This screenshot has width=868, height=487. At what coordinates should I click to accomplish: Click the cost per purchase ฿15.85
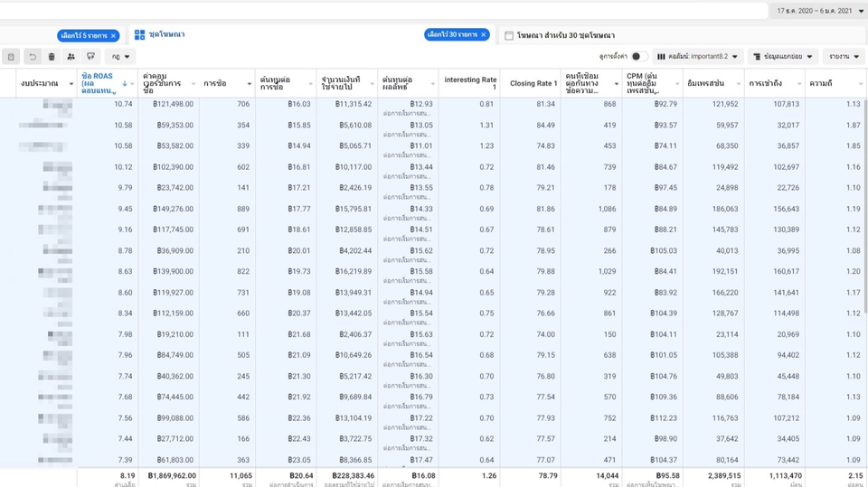pyautogui.click(x=299, y=125)
